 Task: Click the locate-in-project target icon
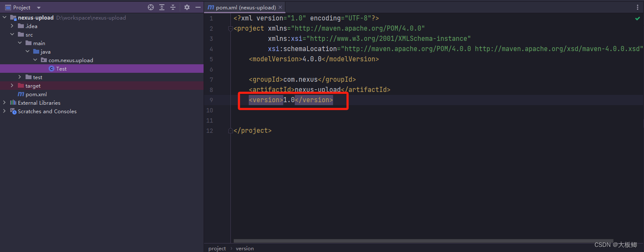click(151, 7)
